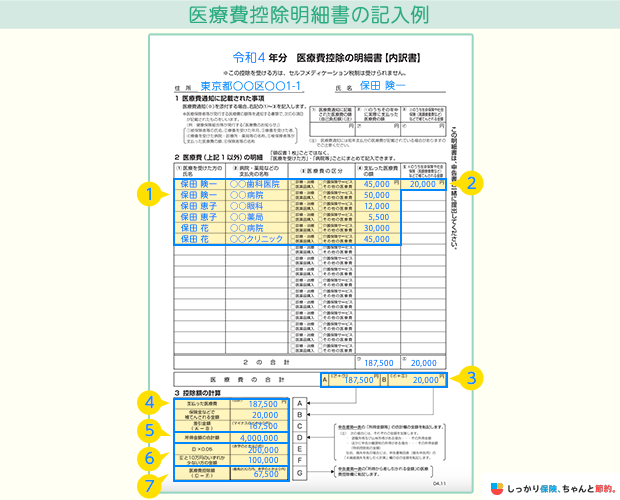This screenshot has height=500, width=620.
Task: Click 187,500 in the 2の合計 row
Action: (x=378, y=363)
